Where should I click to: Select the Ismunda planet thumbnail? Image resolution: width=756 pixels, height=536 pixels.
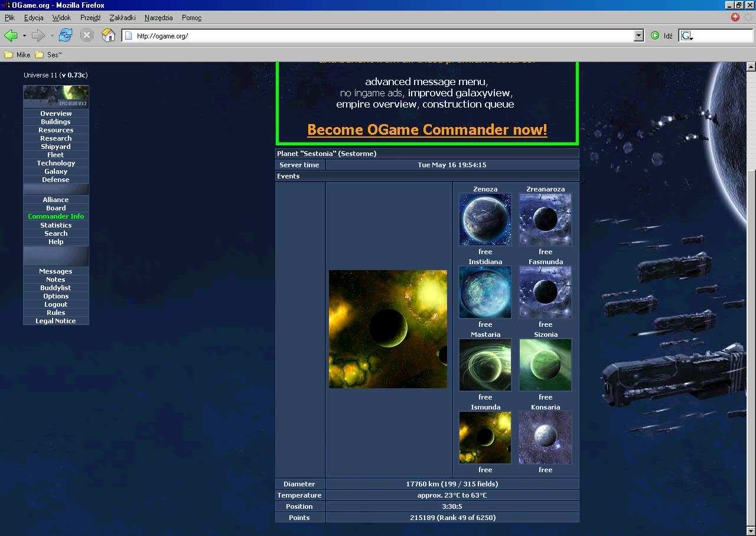coord(485,437)
